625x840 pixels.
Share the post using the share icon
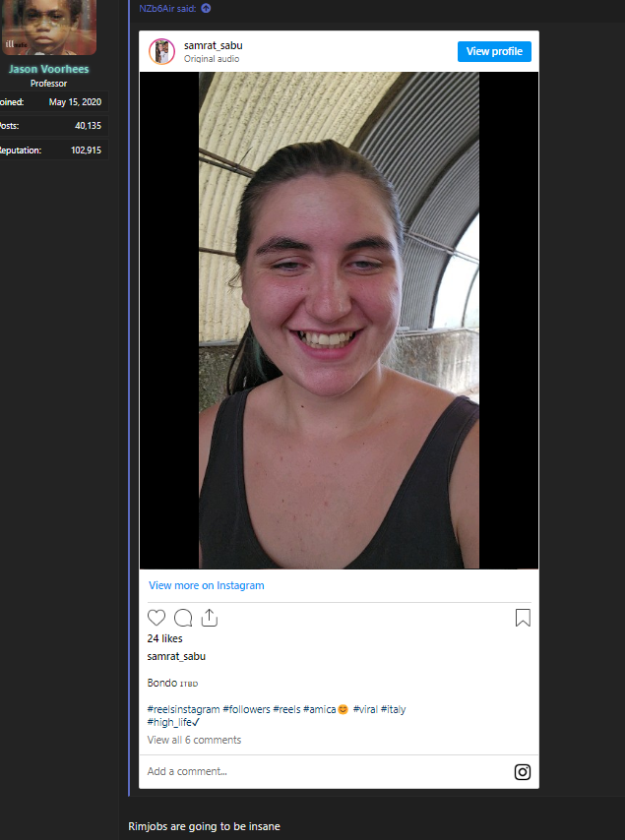coord(209,618)
